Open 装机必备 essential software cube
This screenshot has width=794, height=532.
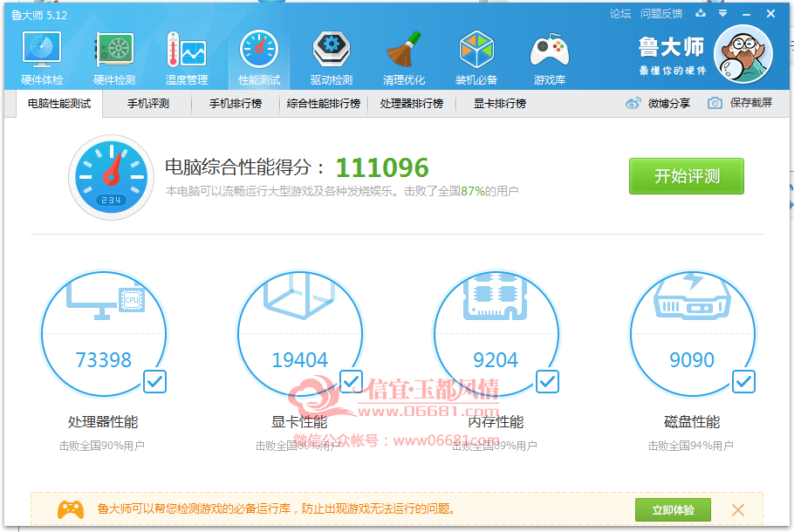coord(476,58)
